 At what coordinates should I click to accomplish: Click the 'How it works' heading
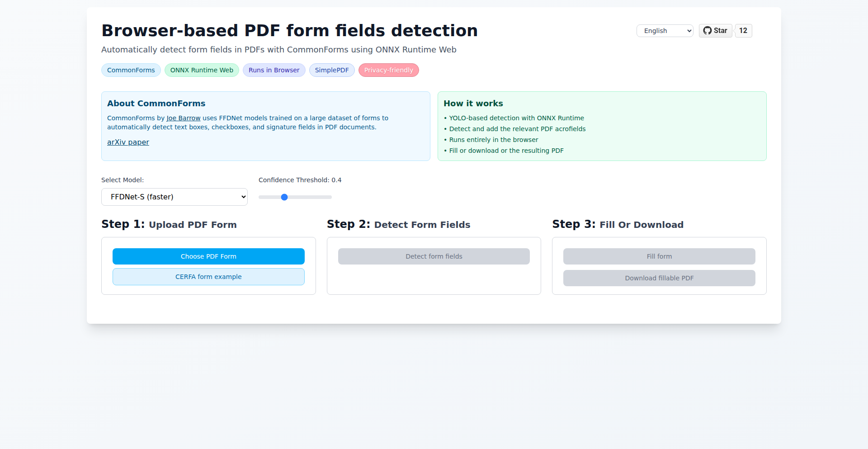[x=473, y=104]
